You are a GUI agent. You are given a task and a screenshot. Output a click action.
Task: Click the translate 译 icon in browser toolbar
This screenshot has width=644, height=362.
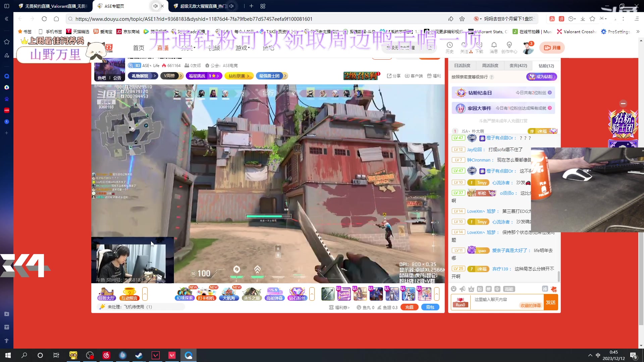pos(561,19)
